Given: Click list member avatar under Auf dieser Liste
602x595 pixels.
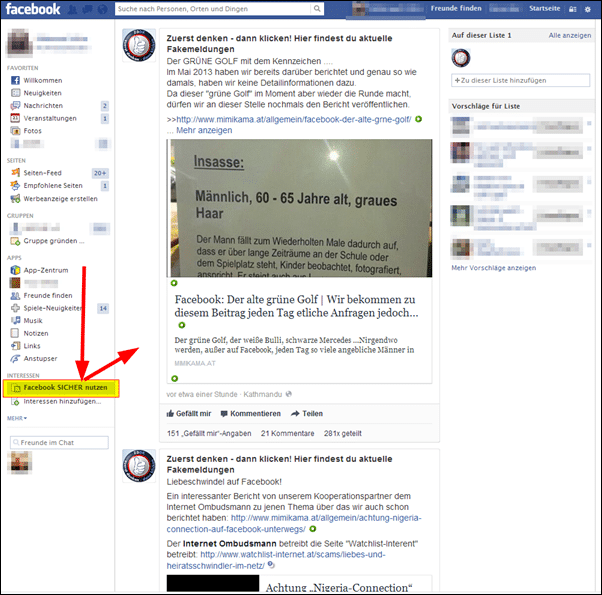Looking at the screenshot, I should tap(460, 58).
